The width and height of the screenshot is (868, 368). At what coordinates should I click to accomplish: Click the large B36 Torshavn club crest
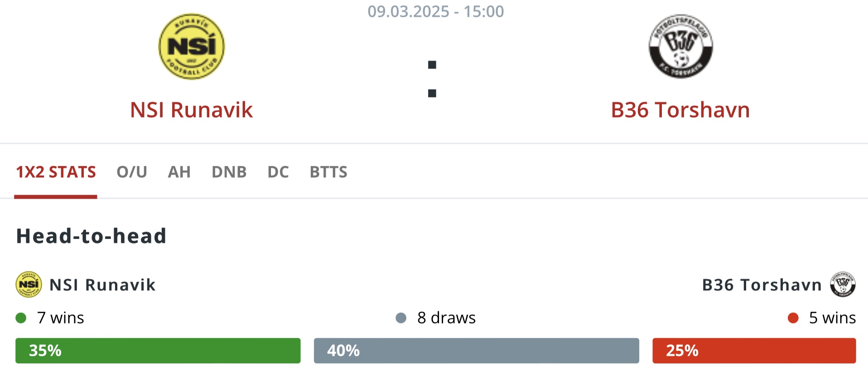(x=680, y=46)
